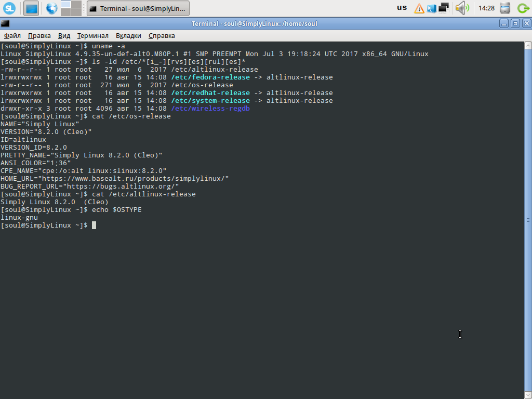Click the PRETTY_NAME line in output
This screenshot has height=399, width=532.
click(x=82, y=155)
